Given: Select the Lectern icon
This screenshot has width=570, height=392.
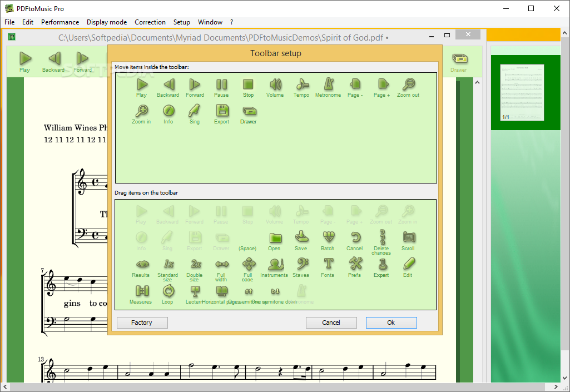Looking at the screenshot, I should coord(195,291).
